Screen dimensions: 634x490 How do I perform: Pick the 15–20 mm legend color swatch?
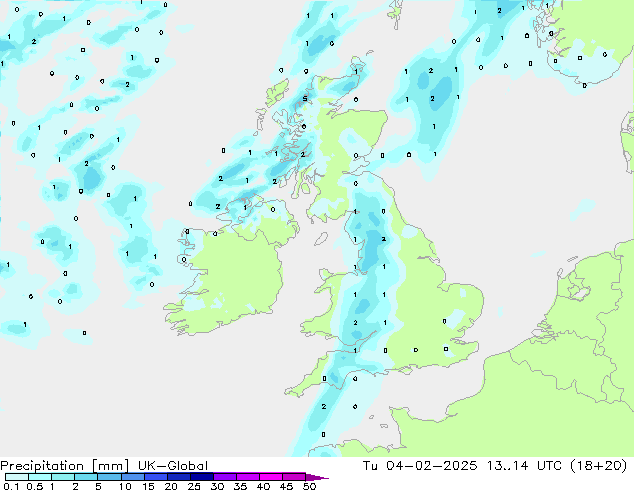point(155,477)
